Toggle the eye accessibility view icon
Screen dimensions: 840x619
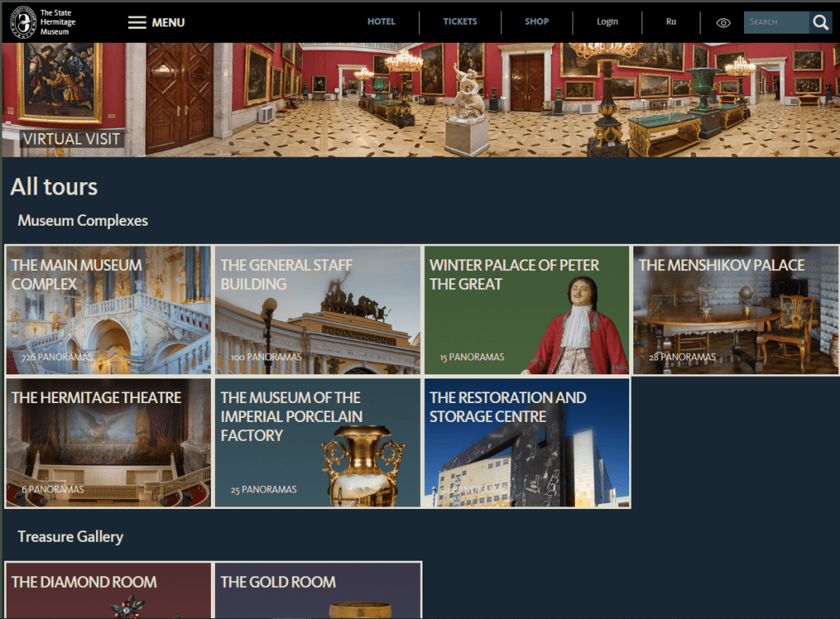point(723,23)
